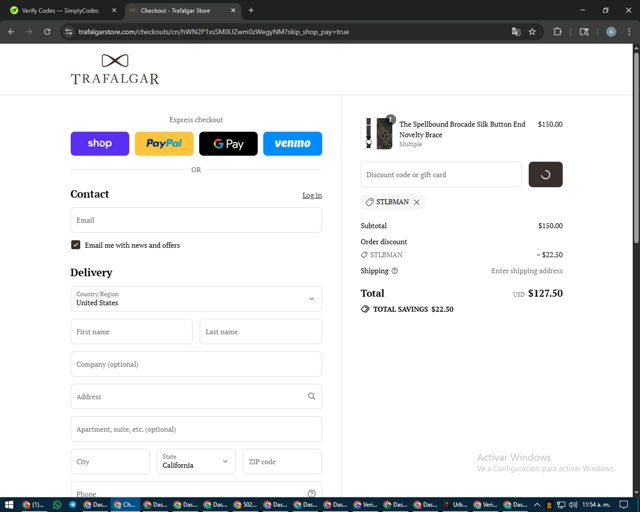
Task: Open the Chrome three-dot menu
Action: click(629, 32)
